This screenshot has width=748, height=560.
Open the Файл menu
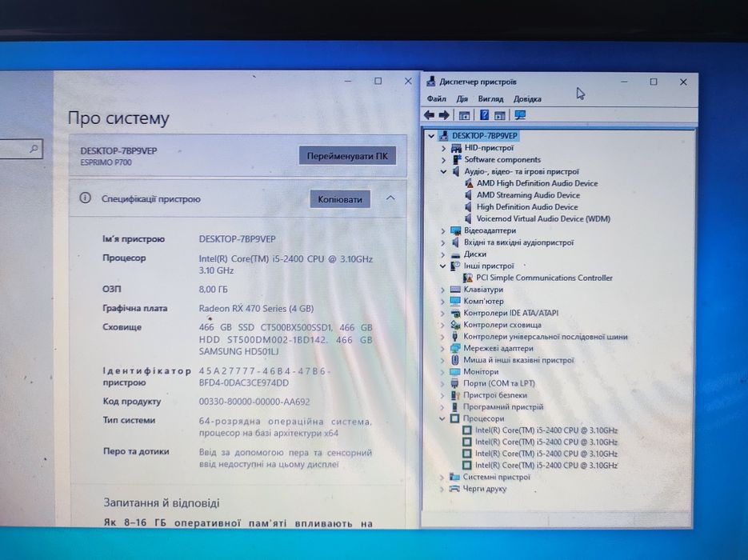[x=437, y=98]
